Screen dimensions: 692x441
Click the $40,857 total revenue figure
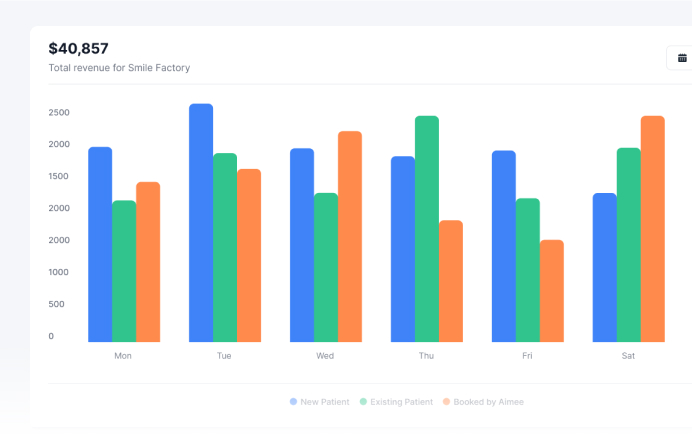tap(79, 49)
